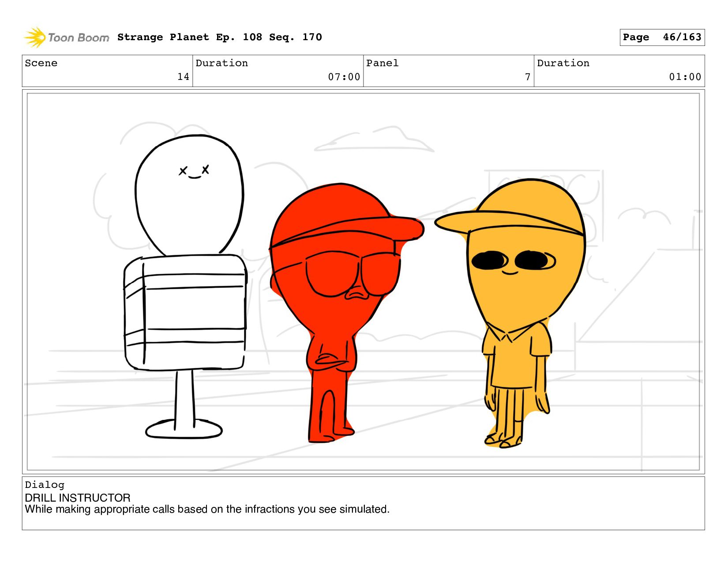Image resolution: width=728 pixels, height=563 pixels.
Task: Click the white dummy figure with x eyes
Action: pos(185,287)
